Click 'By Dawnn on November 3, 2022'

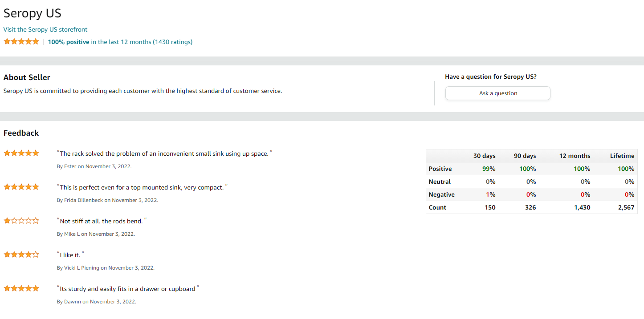point(97,302)
